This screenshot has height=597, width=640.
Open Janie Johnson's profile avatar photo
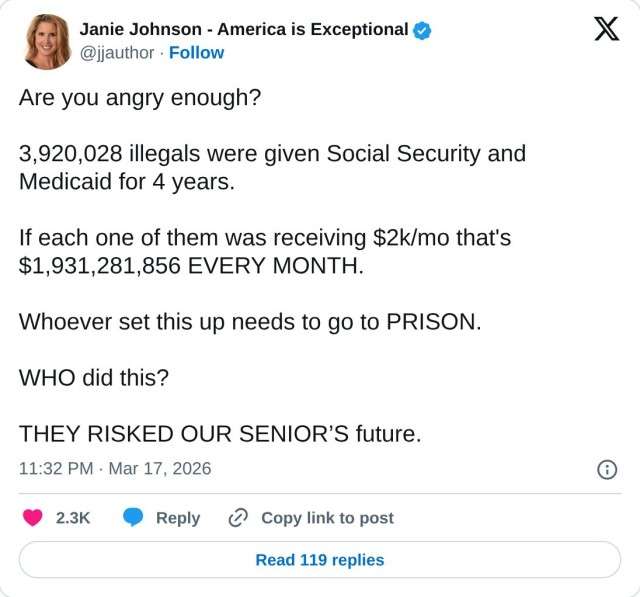[x=46, y=41]
